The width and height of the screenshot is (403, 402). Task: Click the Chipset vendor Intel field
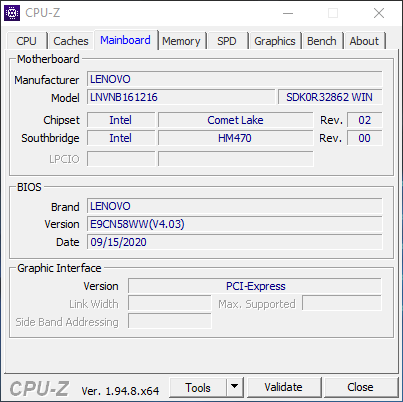click(x=121, y=120)
